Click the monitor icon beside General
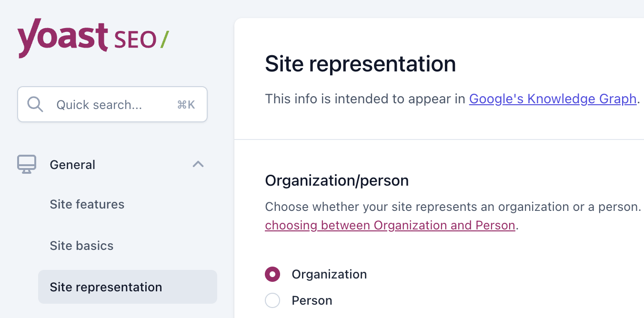The width and height of the screenshot is (644, 318). pyautogui.click(x=27, y=164)
